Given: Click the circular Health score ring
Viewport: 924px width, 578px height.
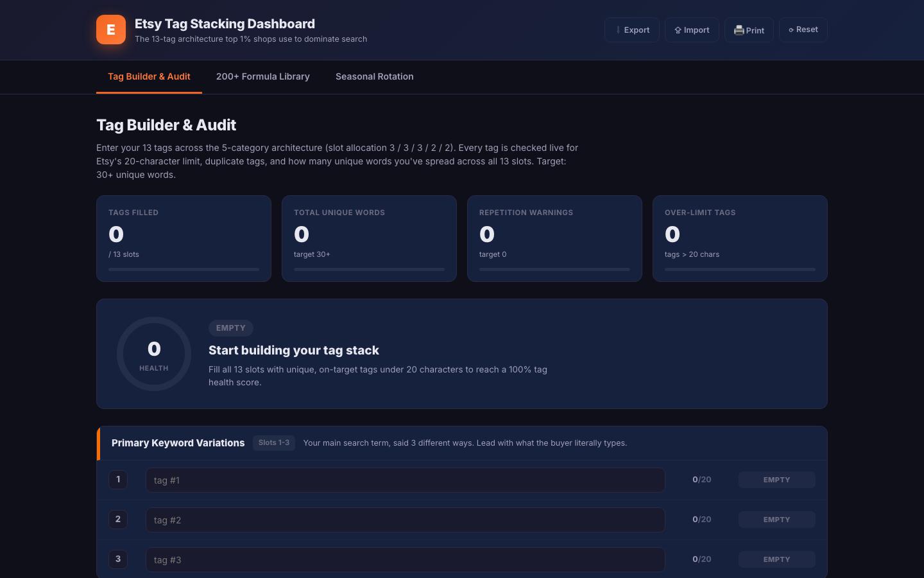Looking at the screenshot, I should click(x=154, y=354).
